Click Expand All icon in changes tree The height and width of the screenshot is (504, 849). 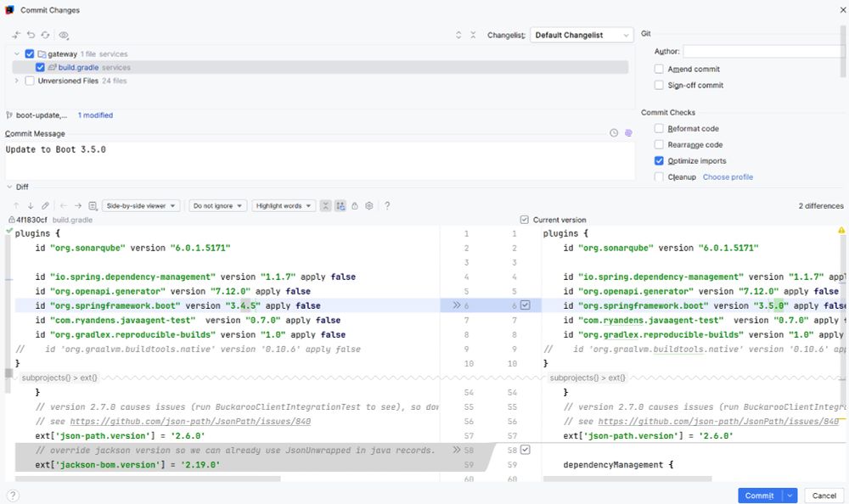coord(458,35)
